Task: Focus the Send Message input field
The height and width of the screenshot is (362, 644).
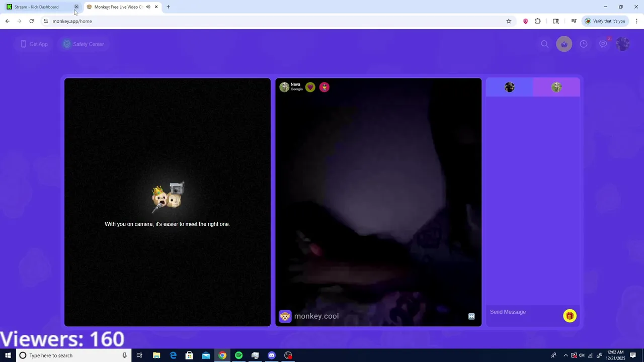Action: [x=523, y=312]
